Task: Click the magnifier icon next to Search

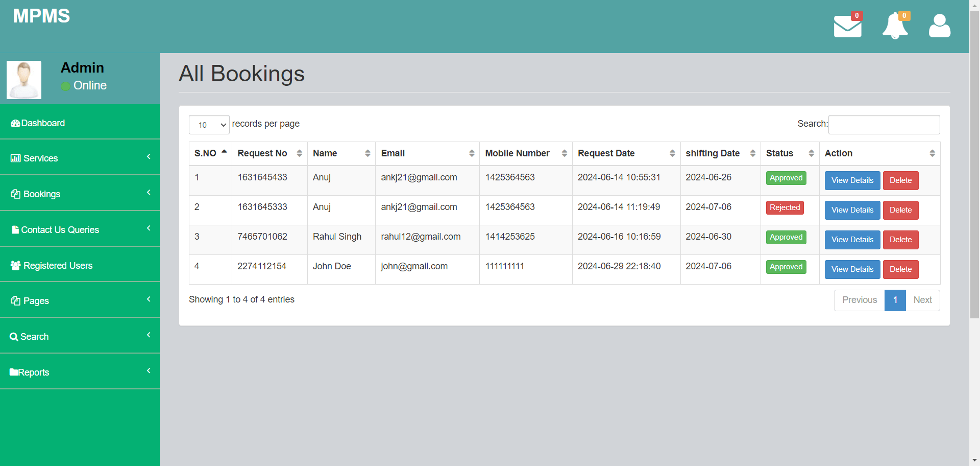Action: tap(14, 336)
